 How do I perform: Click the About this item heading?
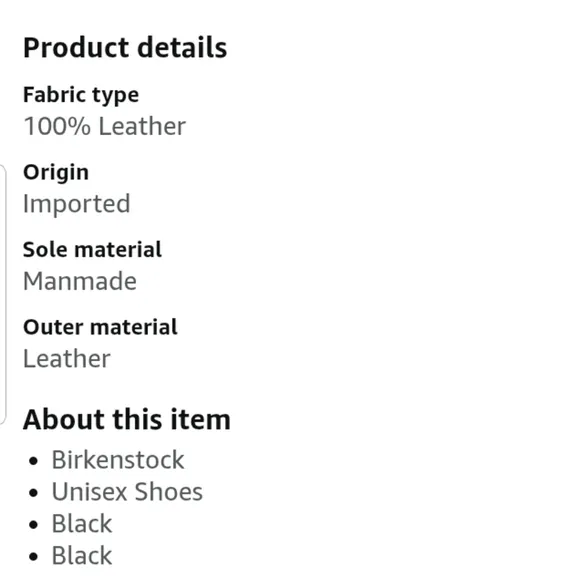tap(127, 419)
